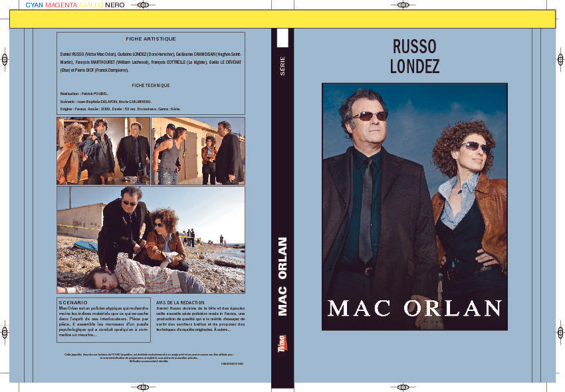Click the MAGENTA color label
This screenshot has height=392, width=565.
(61, 5)
